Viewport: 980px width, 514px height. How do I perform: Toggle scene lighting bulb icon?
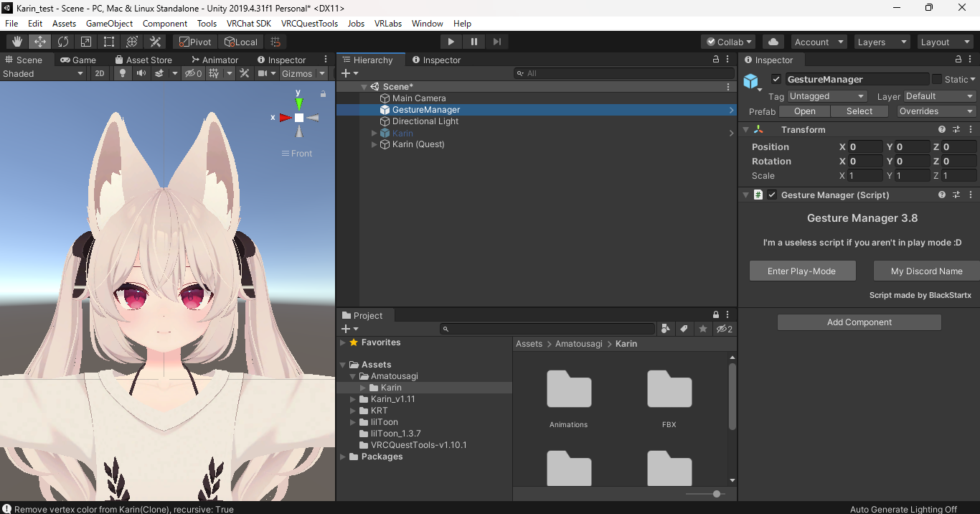[x=123, y=73]
